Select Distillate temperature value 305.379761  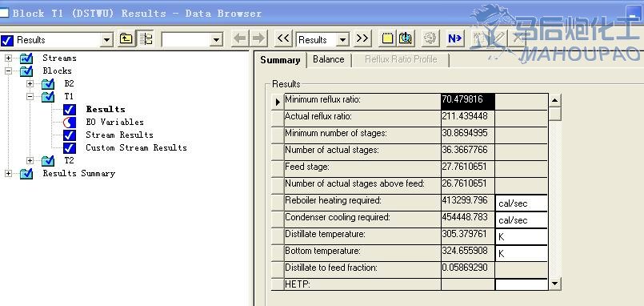(x=468, y=236)
